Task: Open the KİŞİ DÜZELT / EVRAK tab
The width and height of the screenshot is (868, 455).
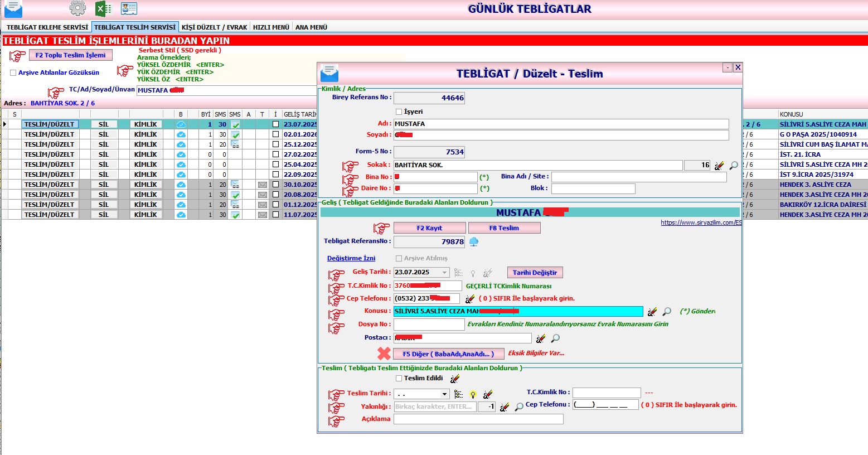Action: coord(214,27)
